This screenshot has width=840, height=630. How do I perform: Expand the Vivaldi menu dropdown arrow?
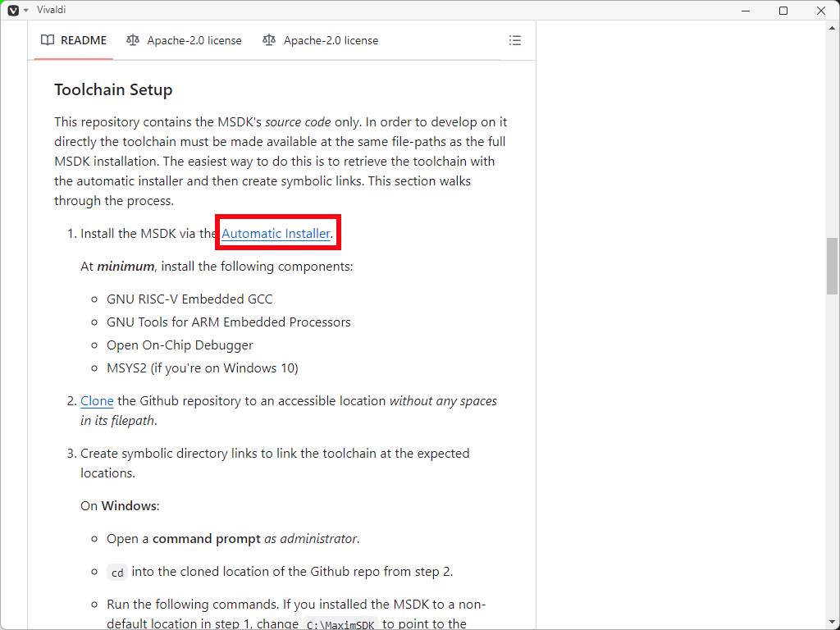(x=25, y=10)
